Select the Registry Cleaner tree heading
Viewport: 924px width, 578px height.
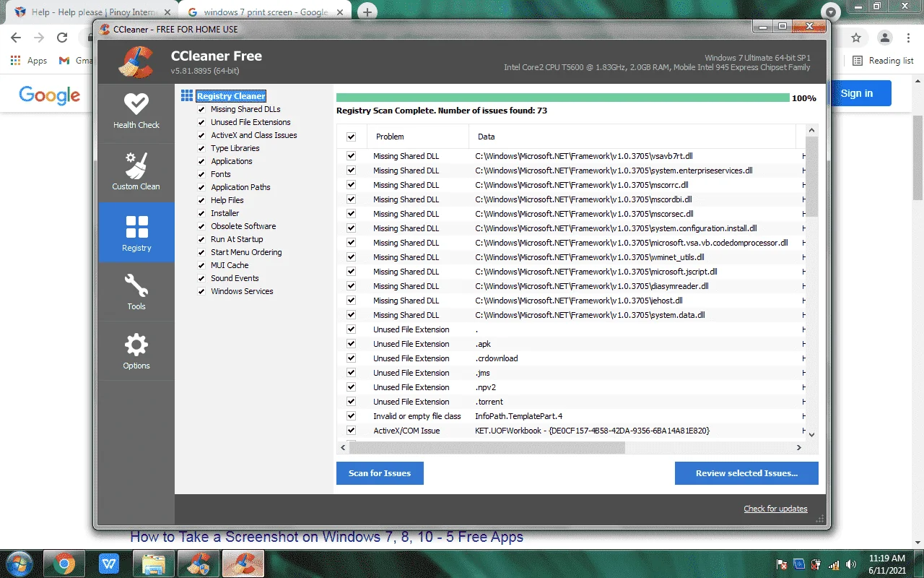click(x=231, y=96)
